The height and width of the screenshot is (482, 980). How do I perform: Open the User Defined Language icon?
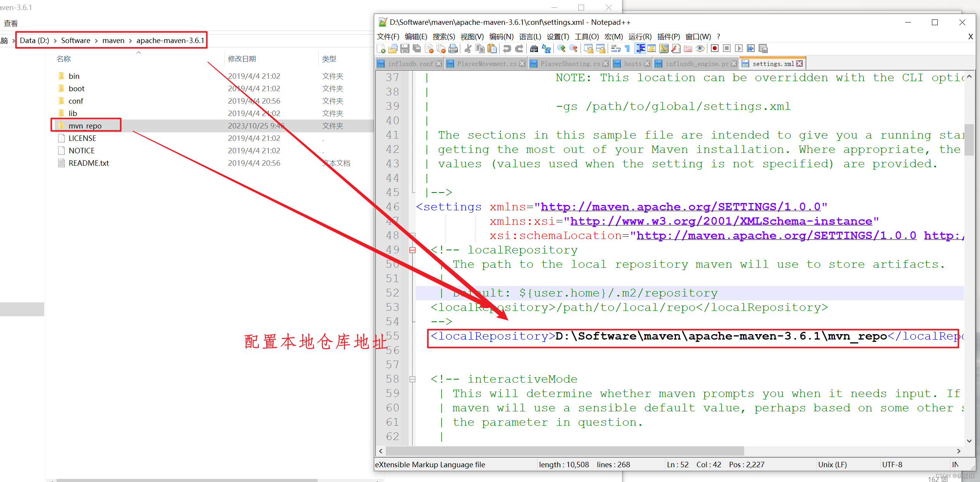(652, 49)
